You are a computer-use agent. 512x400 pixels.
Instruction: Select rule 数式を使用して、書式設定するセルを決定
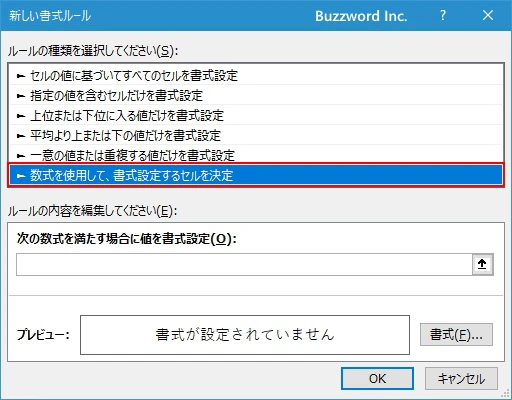click(256, 175)
